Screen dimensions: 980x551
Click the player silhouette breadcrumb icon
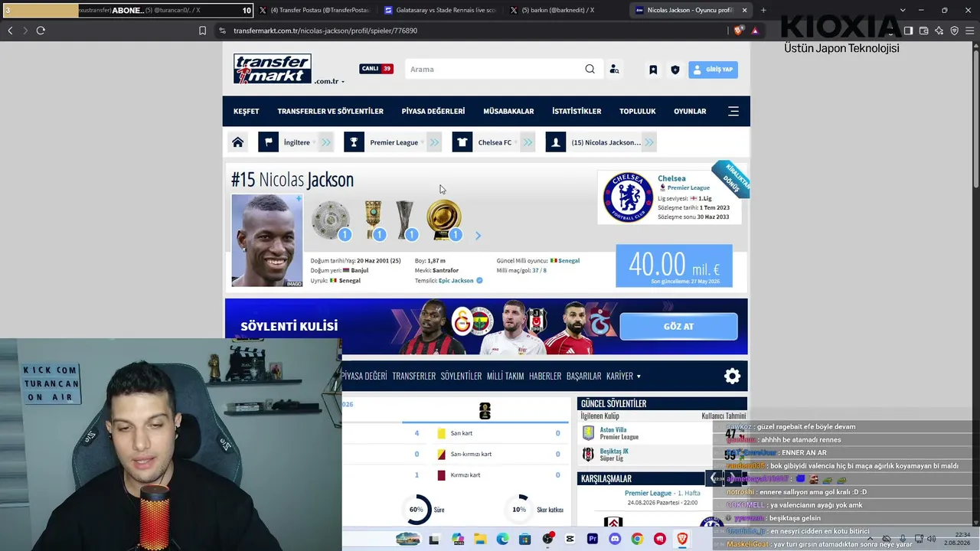point(555,142)
